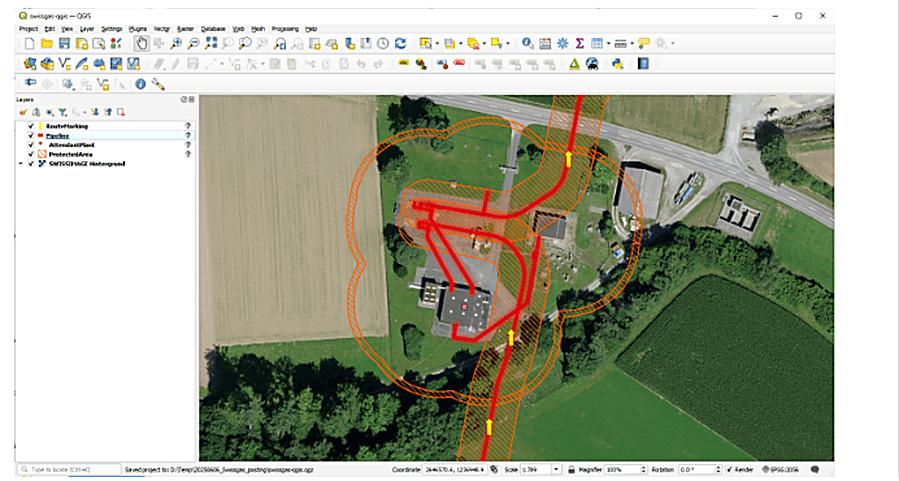Create a new project with the blank page icon
This screenshot has height=481, width=899.
coord(30,44)
